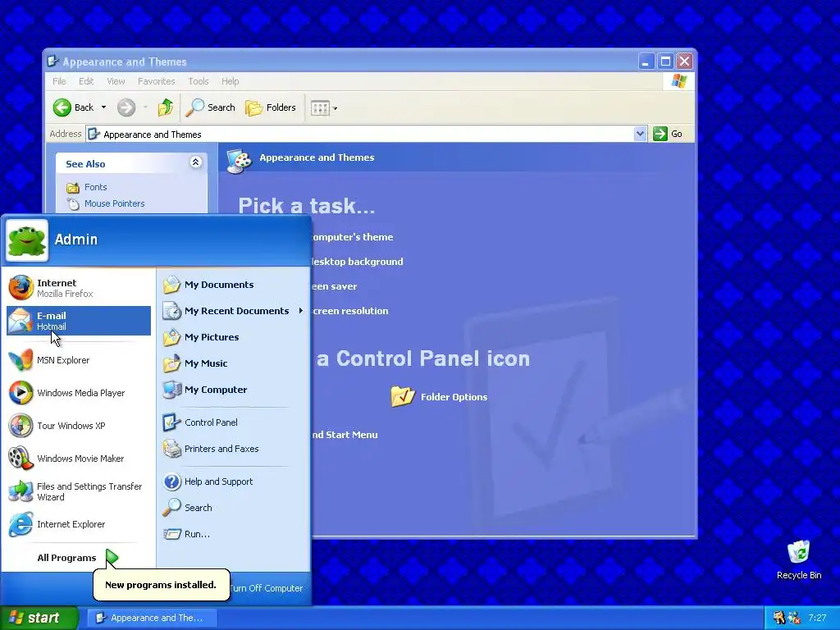Launch Windows Media Player
Image resolution: width=840 pixels, height=630 pixels.
[79, 393]
